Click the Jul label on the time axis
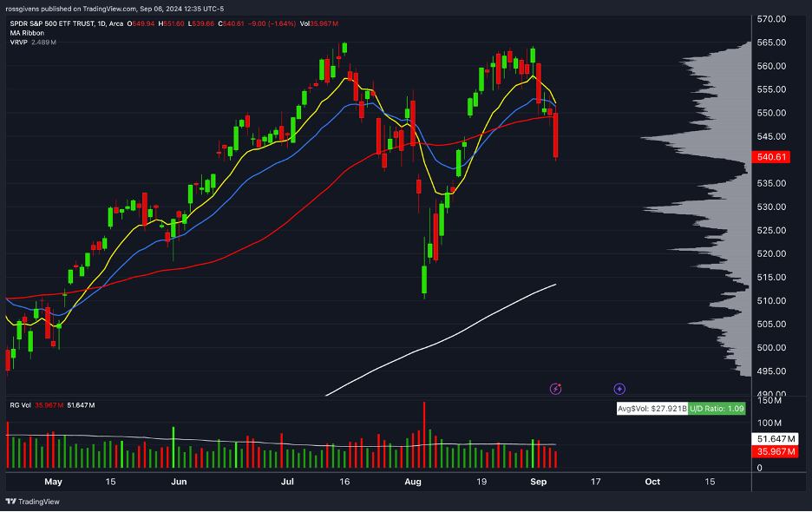The width and height of the screenshot is (812, 512). 287,482
